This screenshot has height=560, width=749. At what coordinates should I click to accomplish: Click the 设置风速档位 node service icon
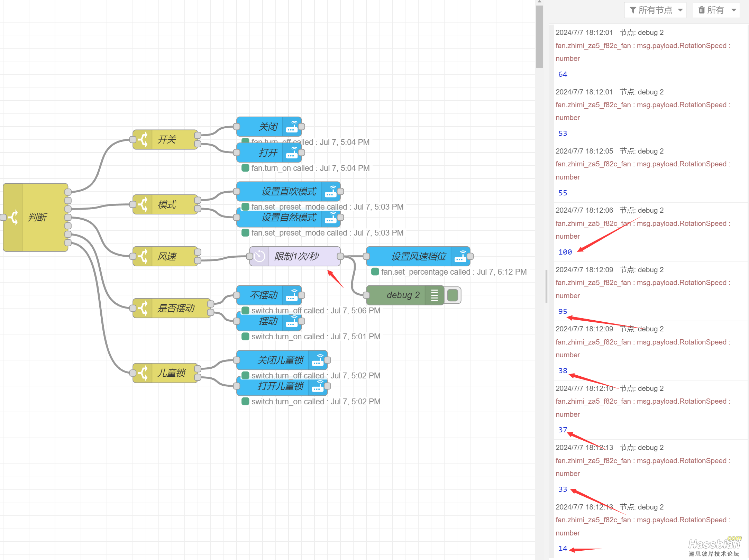(x=460, y=256)
